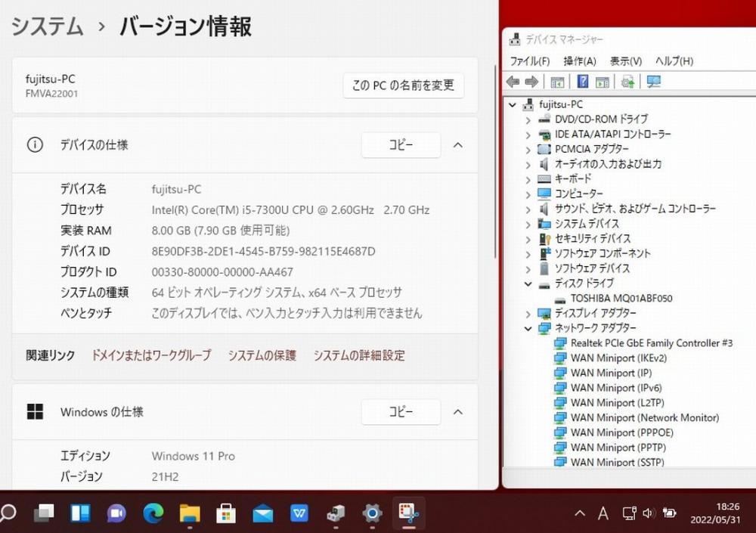
Task: Launch Microsoft Edge from the taskbar
Action: coord(153,513)
